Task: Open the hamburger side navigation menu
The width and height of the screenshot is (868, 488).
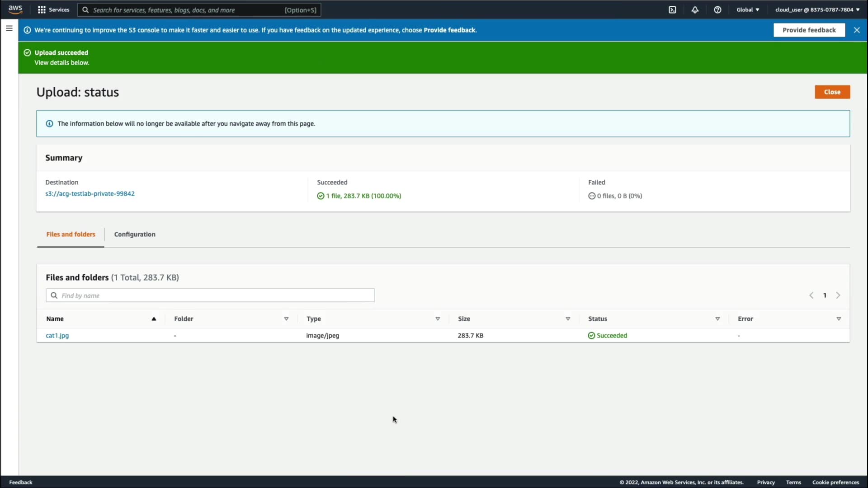Action: tap(9, 28)
